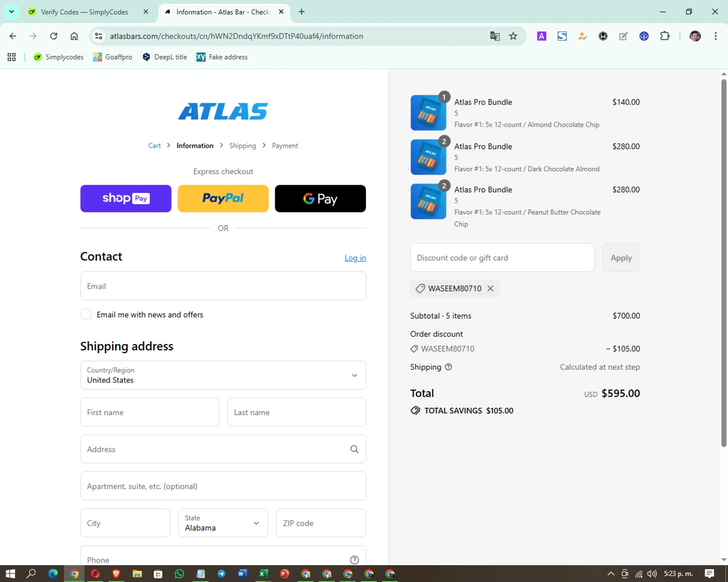Launch Microsoft Edge from the taskbar

53,574
